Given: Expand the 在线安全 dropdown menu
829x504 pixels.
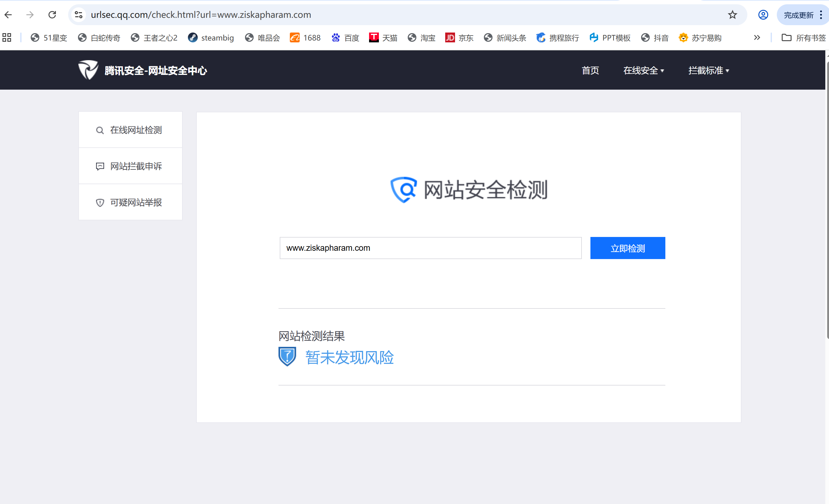Looking at the screenshot, I should pyautogui.click(x=643, y=70).
